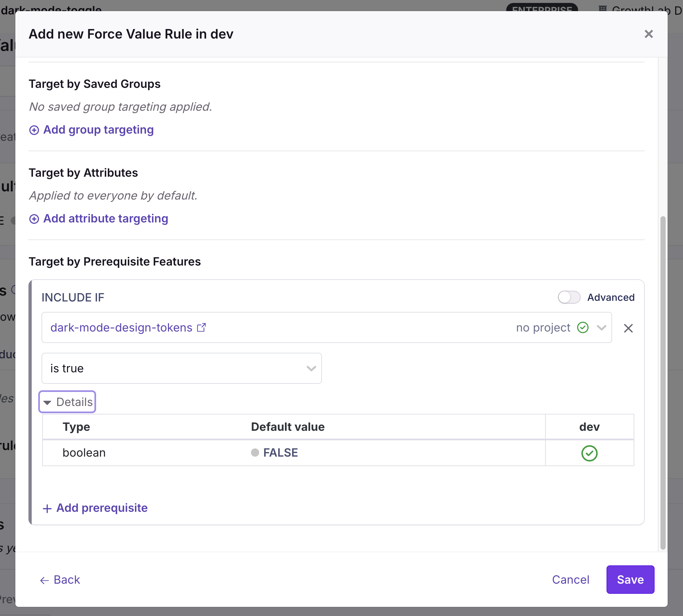Cancel the rule creation
This screenshot has width=683, height=616.
point(571,580)
